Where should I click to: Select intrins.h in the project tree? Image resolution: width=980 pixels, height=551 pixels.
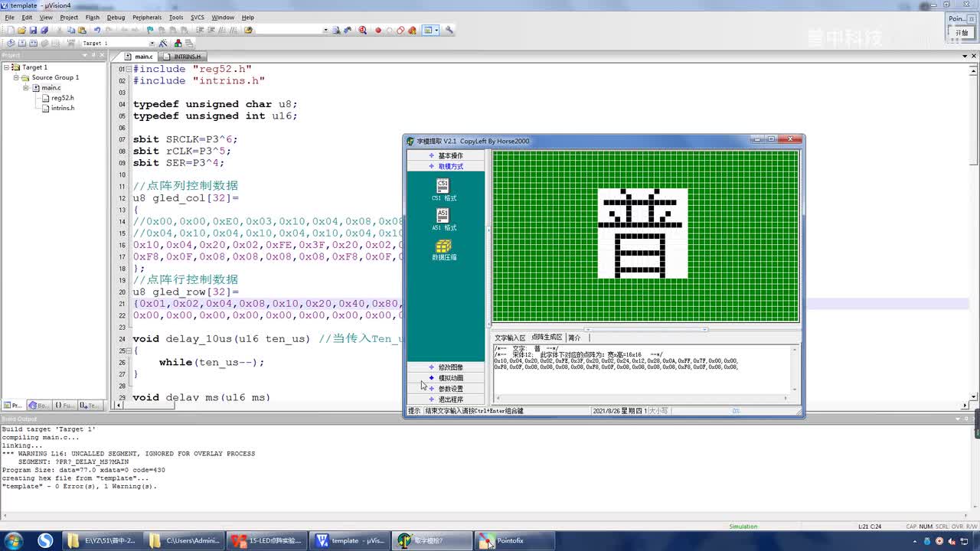point(62,108)
